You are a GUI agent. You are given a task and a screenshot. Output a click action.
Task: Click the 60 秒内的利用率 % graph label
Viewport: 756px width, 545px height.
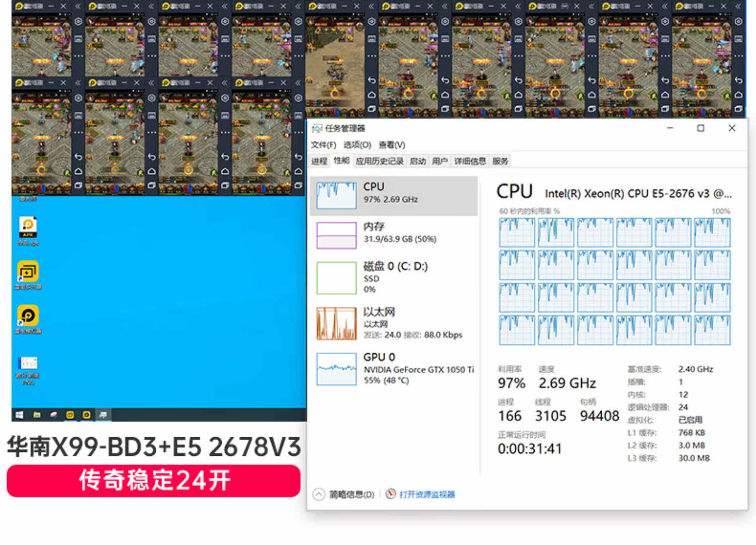(529, 211)
